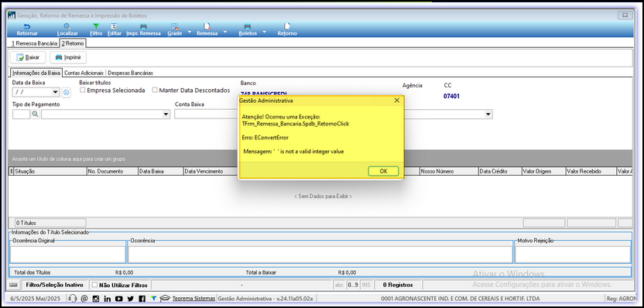644x308 pixels.
Task: Toggle the INS indicator in the status bar
Action: 366,285
